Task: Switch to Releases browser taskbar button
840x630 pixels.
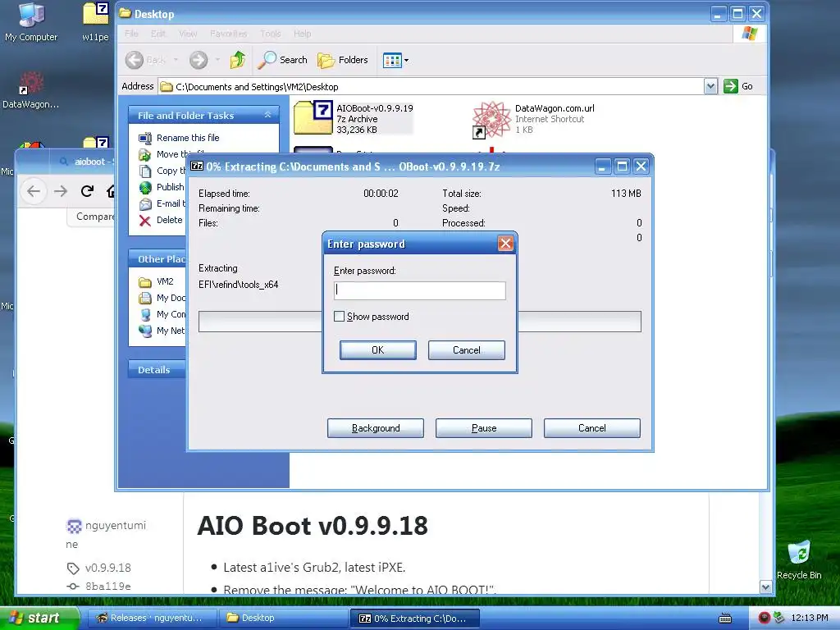Action: coord(151,618)
